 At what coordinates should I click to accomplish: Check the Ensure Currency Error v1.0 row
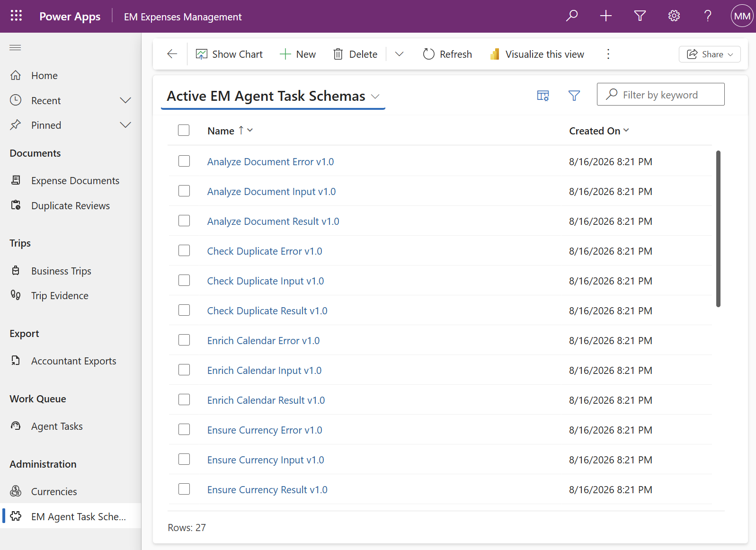(184, 429)
